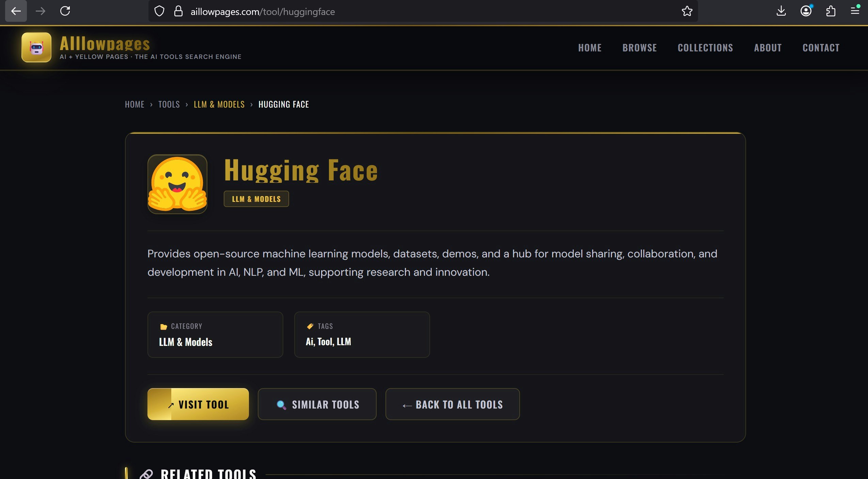Click the SIMILAR TOOLS button
868x479 pixels.
(317, 404)
